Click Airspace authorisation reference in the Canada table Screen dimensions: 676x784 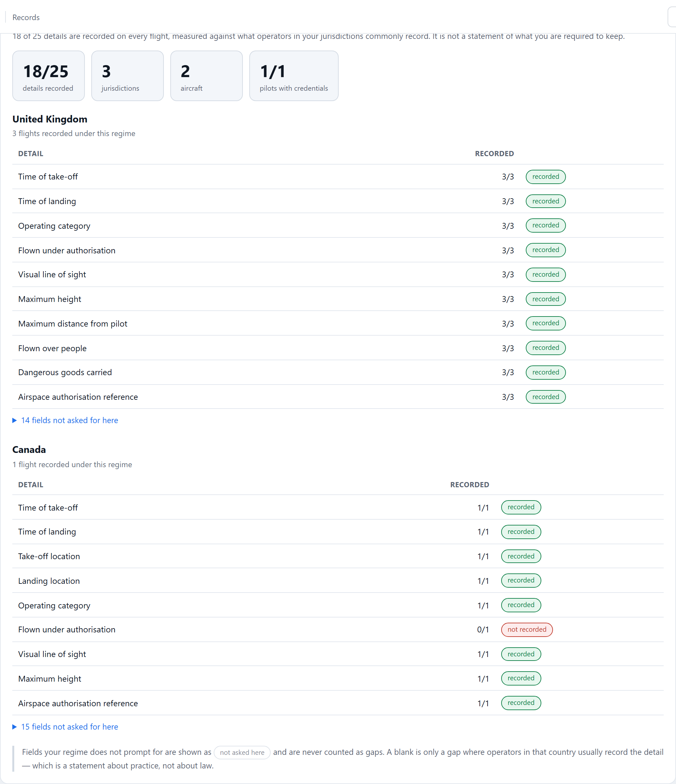click(78, 704)
